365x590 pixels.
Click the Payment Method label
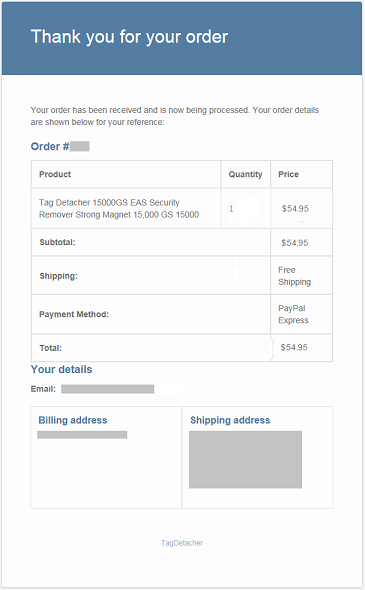tap(74, 314)
